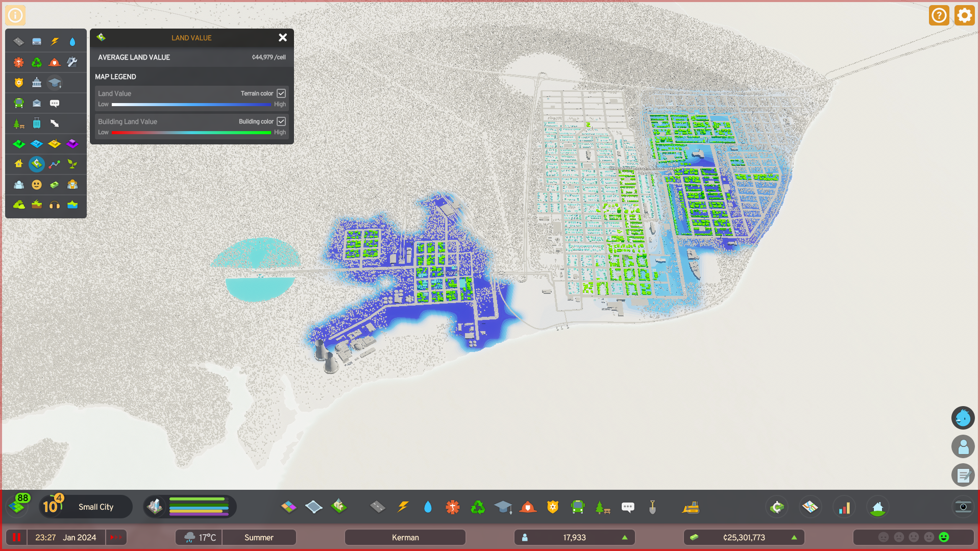Show the green Residential zone infoview
Viewport: 980px width, 551px height.
[19, 144]
